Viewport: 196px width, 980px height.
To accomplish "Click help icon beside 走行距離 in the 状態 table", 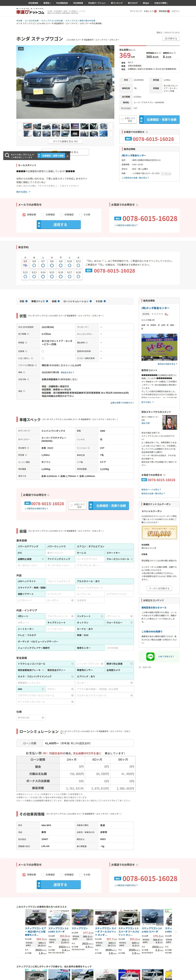I will (28, 334).
